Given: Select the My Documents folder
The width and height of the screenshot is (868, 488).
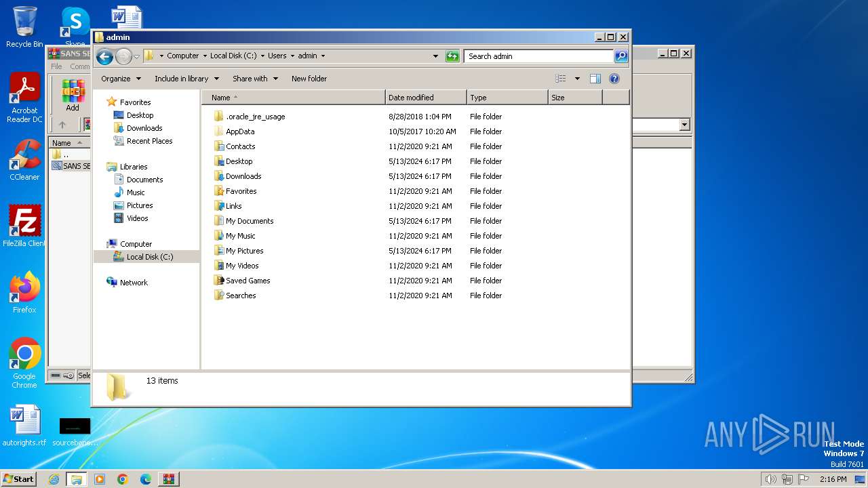Looking at the screenshot, I should [250, 221].
